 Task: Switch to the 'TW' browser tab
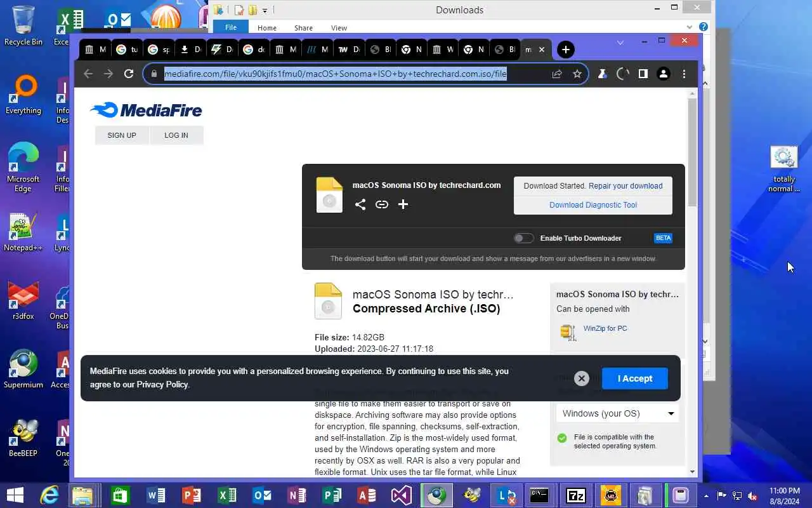point(349,50)
